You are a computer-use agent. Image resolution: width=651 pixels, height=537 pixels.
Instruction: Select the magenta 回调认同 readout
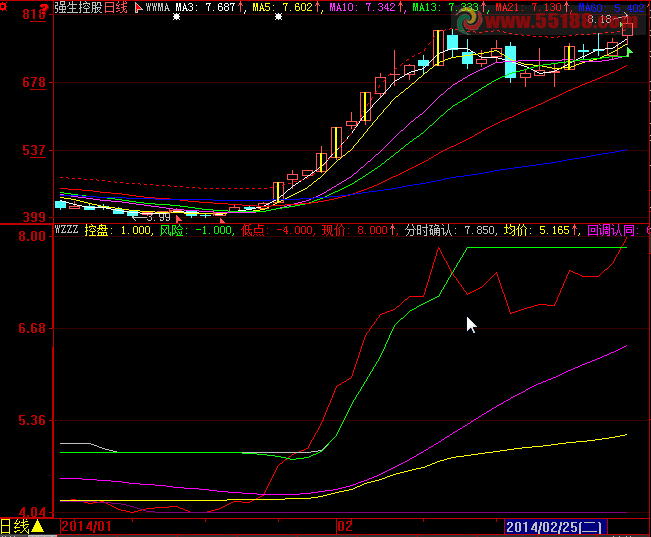pyautogui.click(x=619, y=230)
